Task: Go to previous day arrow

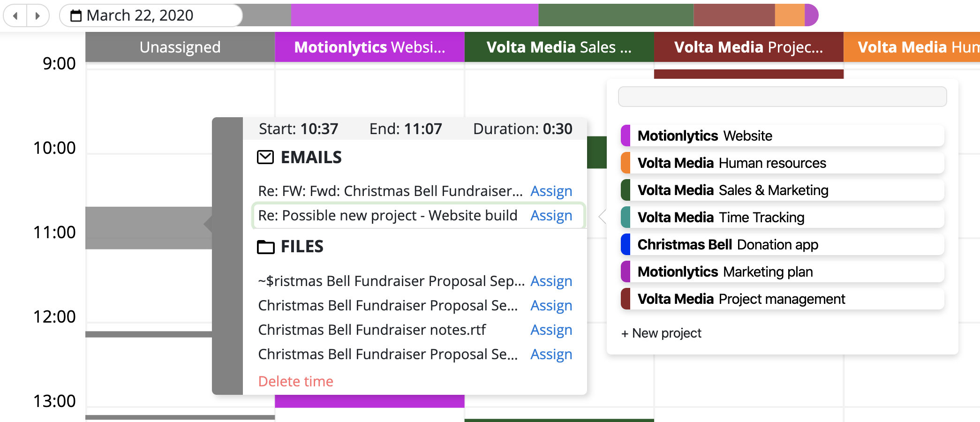Action: click(15, 16)
